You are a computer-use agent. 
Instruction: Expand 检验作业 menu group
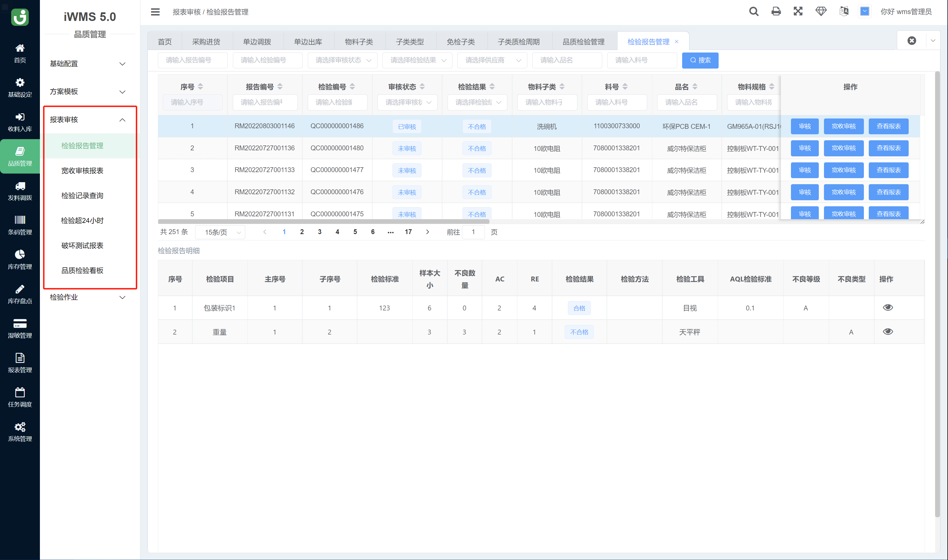(90, 297)
